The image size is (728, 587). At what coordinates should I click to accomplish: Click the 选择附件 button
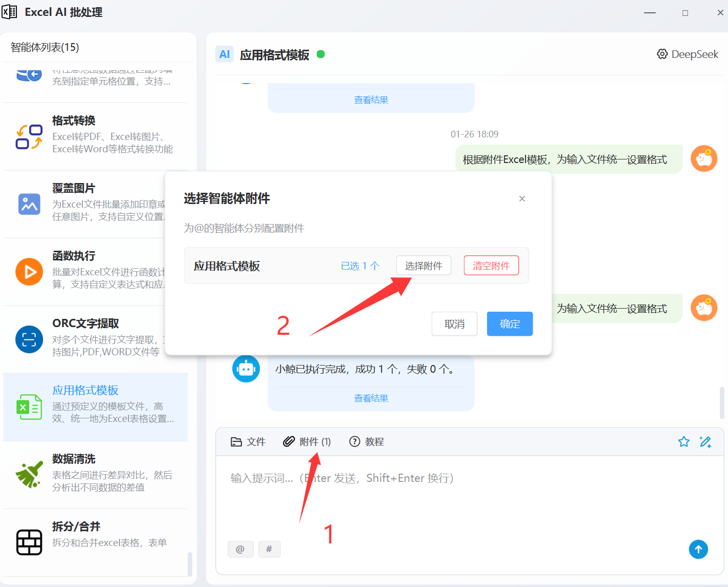(x=423, y=266)
